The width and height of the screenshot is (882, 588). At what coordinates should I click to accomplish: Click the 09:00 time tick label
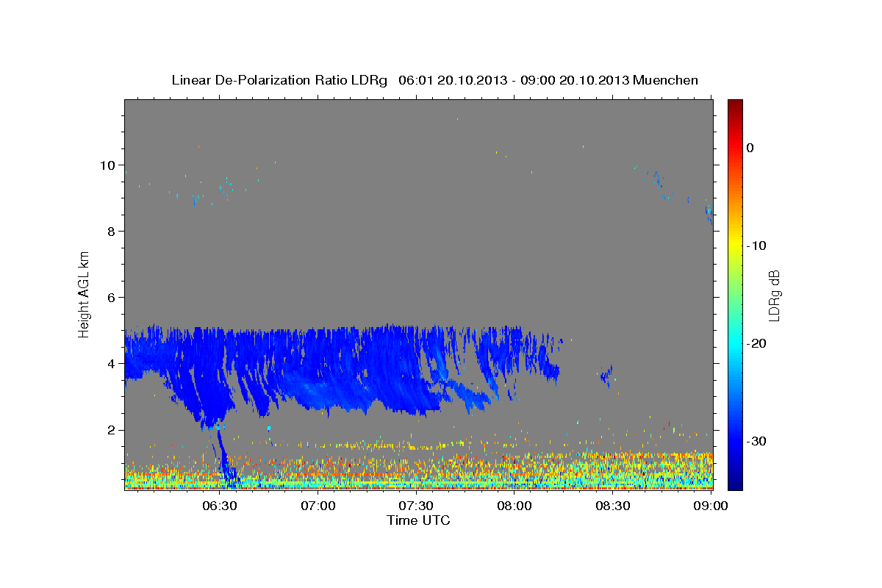711,506
